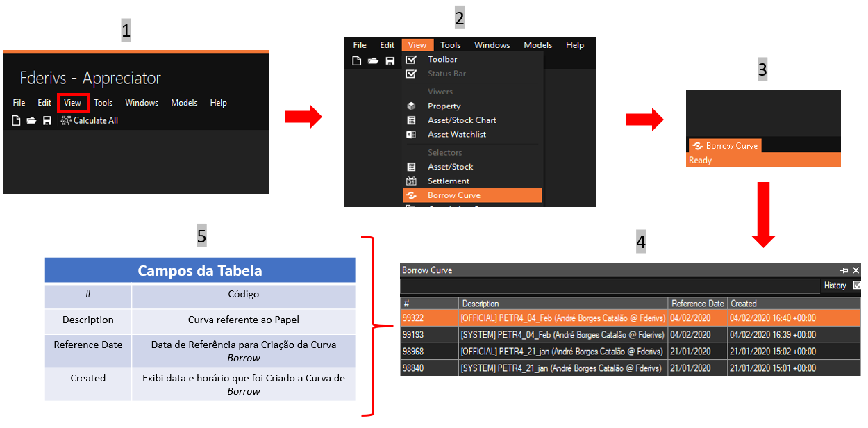The height and width of the screenshot is (428, 868).
Task: Open the red-outlined View menu
Action: pos(72,103)
